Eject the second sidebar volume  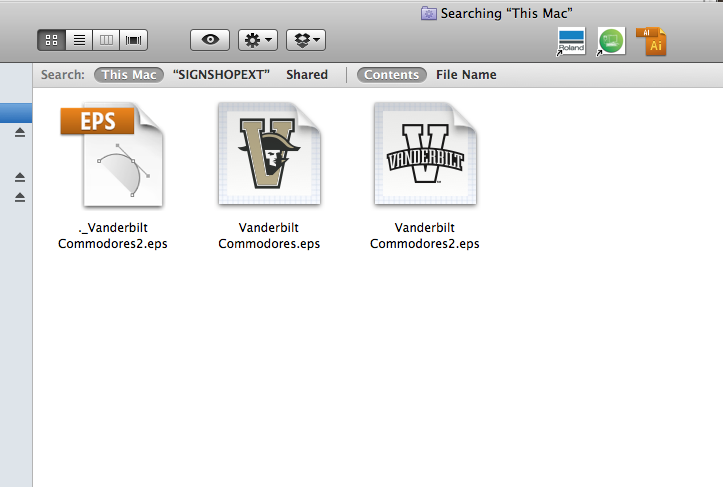20,177
